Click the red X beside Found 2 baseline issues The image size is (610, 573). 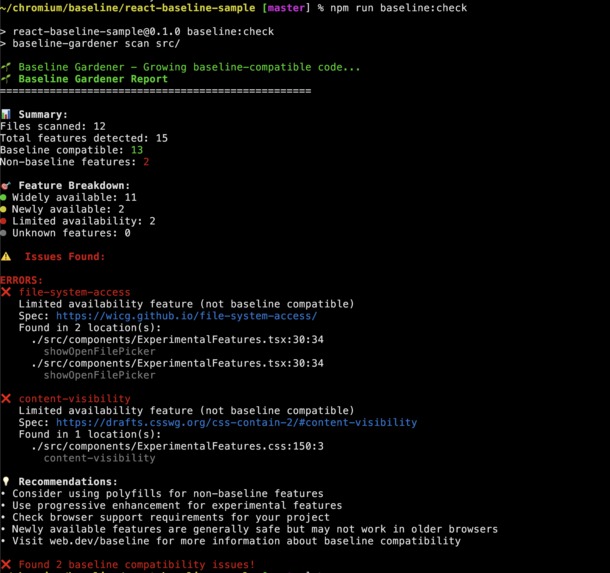tap(6, 564)
